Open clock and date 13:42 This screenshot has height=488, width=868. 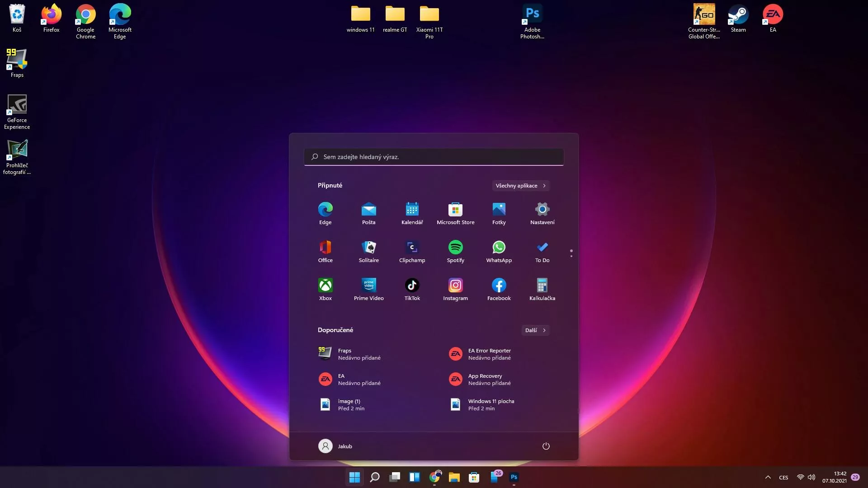(x=835, y=477)
